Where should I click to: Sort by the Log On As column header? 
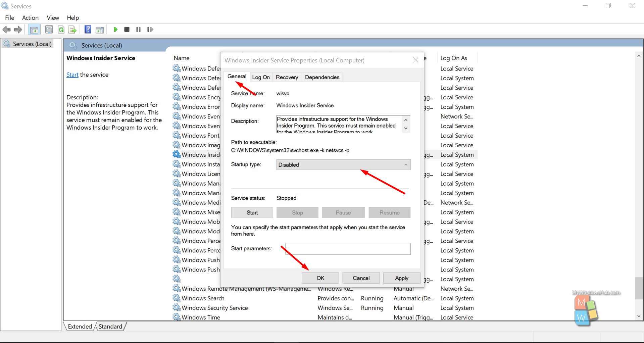coord(454,58)
